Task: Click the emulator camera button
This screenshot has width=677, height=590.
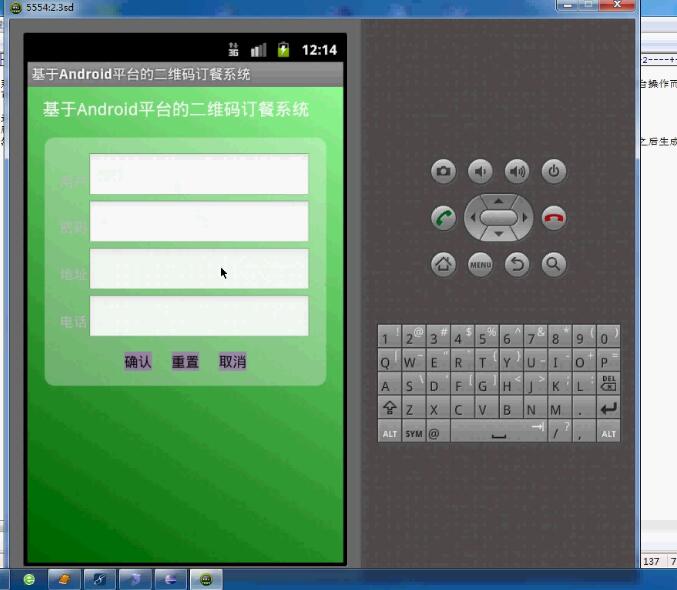Action: (x=443, y=171)
